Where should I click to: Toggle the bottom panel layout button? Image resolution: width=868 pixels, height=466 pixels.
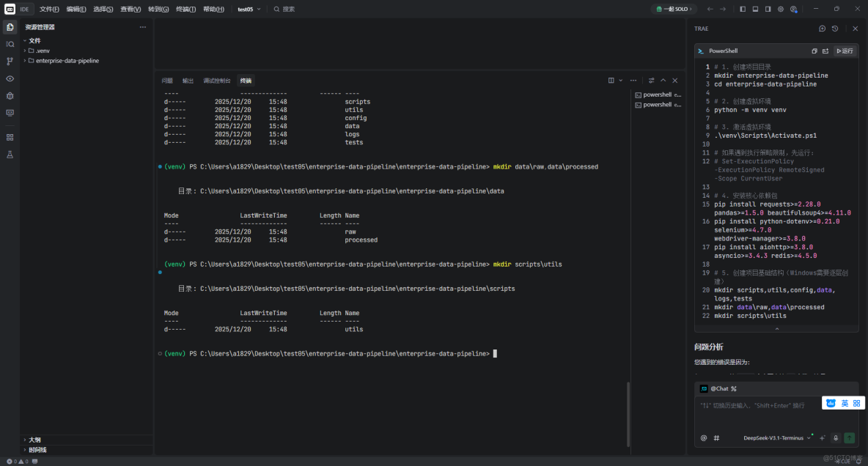(x=755, y=9)
